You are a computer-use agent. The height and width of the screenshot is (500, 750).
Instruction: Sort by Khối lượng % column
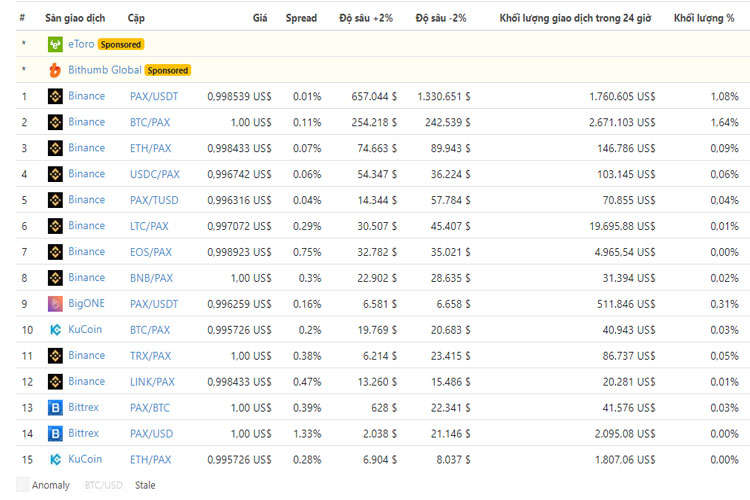704,18
